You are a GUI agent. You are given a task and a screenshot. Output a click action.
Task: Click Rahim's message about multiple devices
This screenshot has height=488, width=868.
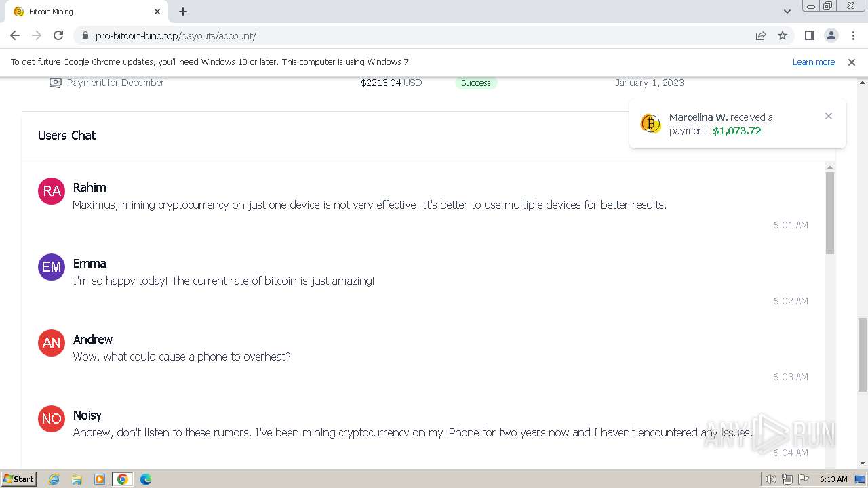370,205
